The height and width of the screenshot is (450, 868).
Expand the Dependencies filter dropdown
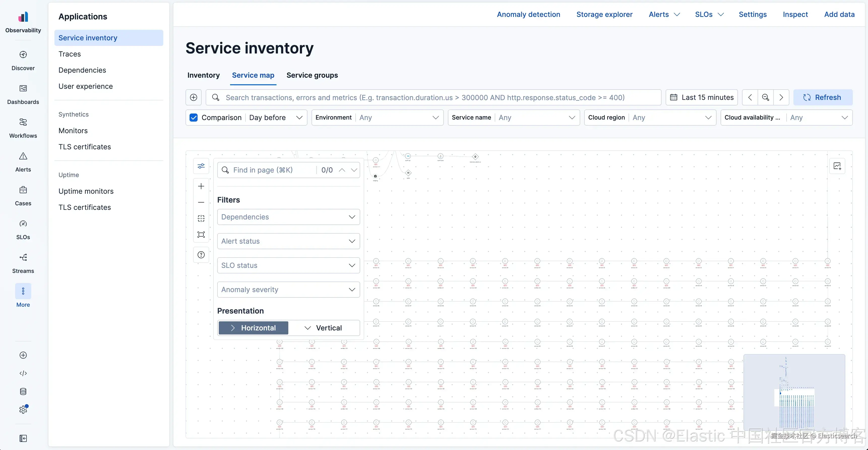[x=289, y=217]
